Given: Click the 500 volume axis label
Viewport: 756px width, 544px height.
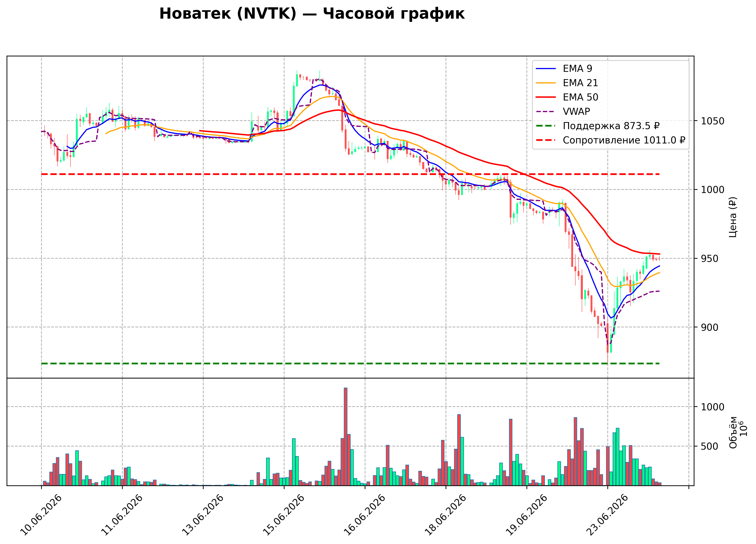Looking at the screenshot, I should (710, 446).
